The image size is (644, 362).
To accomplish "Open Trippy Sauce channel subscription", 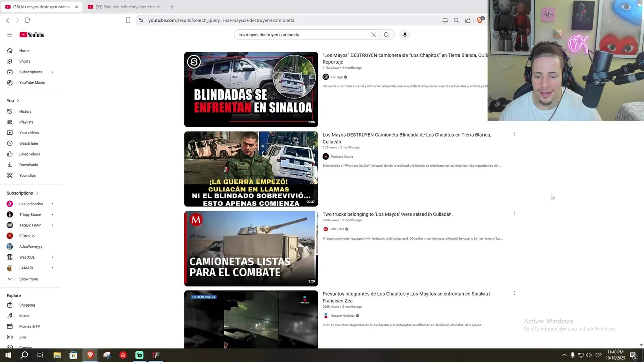I will (31, 215).
